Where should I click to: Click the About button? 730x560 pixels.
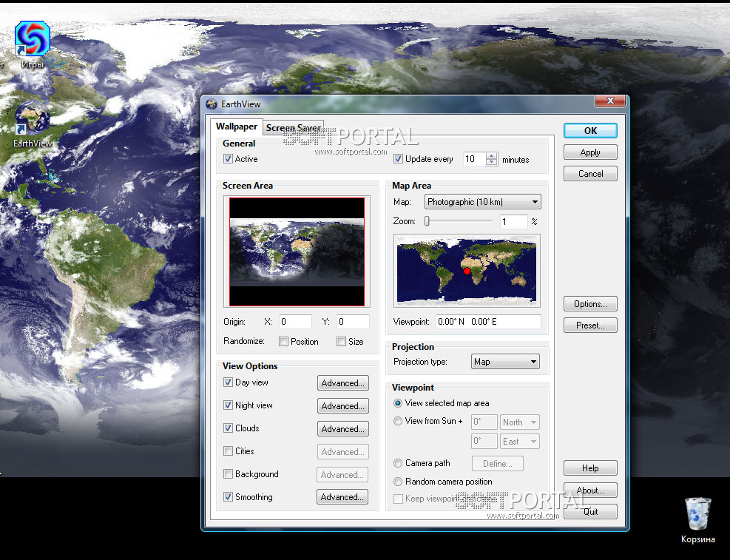[x=590, y=490]
